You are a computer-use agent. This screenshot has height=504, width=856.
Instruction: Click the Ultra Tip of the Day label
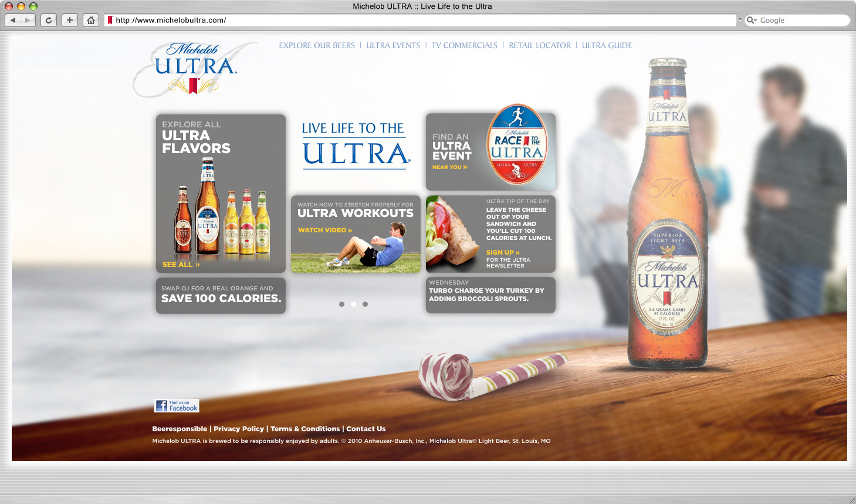point(518,201)
